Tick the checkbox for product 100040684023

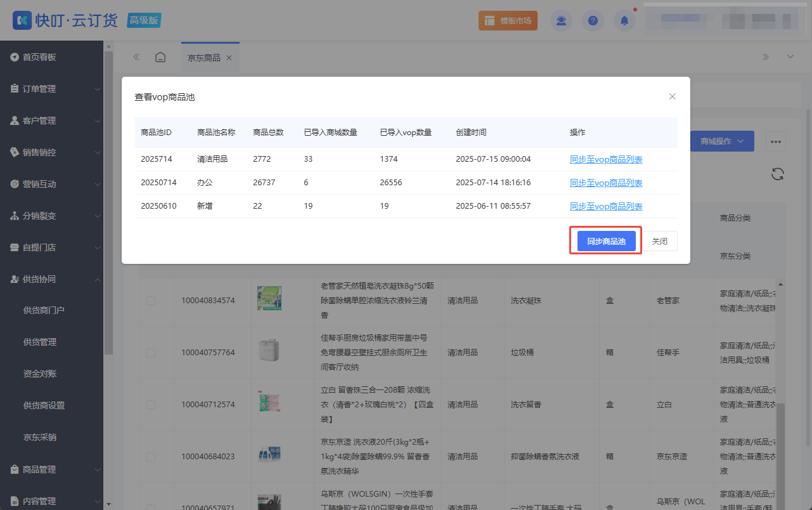click(x=151, y=456)
